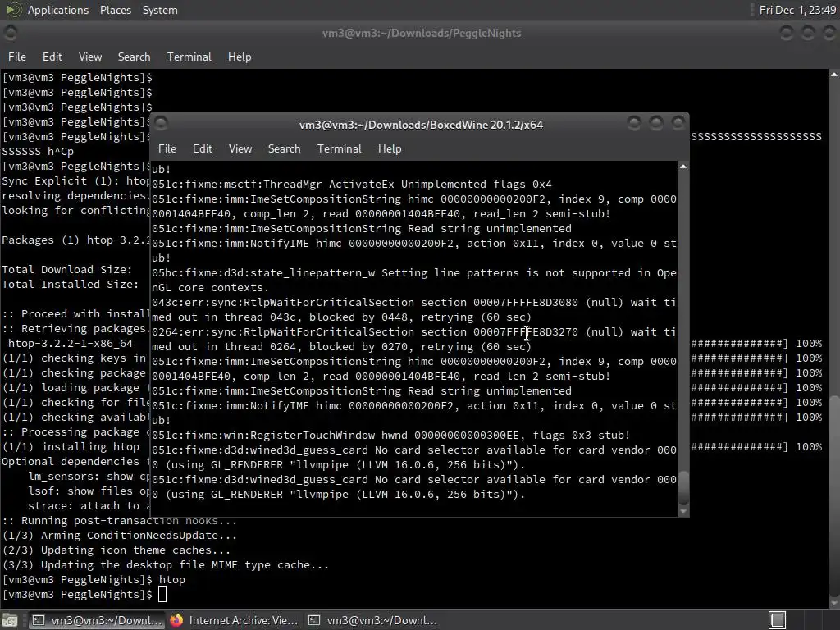Click the BoxedWine 20.1.2/x64 title bar
The height and width of the screenshot is (630, 840).
(x=421, y=125)
